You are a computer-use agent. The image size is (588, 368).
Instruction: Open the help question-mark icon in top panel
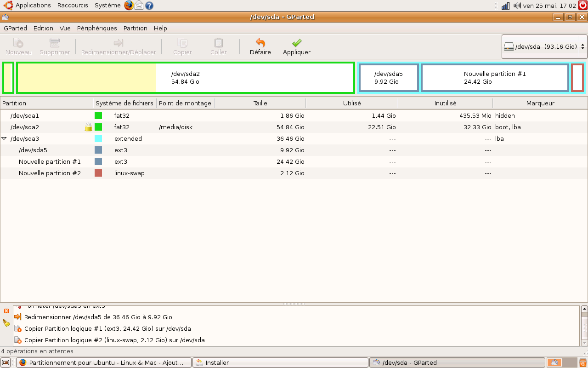[149, 5]
